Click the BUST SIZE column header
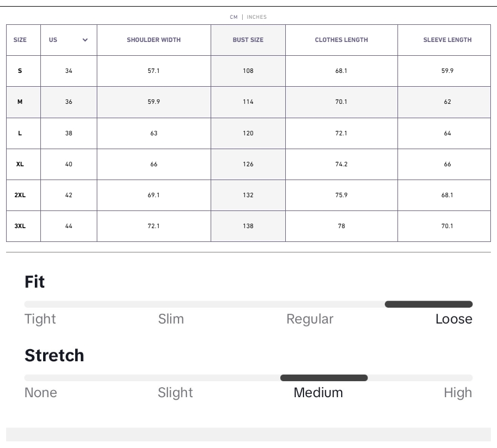This screenshot has width=497, height=448. coord(248,40)
